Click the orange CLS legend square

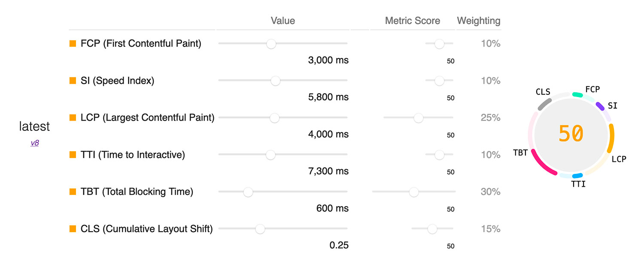point(73,229)
